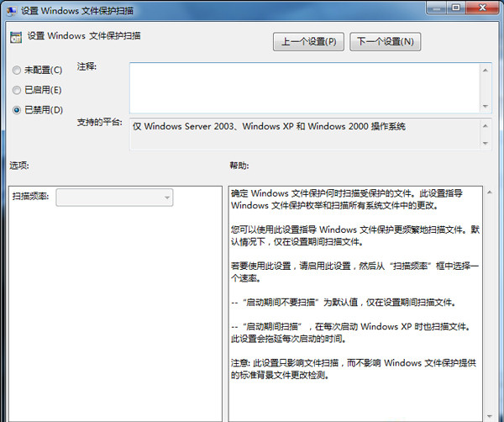Select the 未配置(C) radio button
The width and height of the screenshot is (504, 422).
pos(17,70)
